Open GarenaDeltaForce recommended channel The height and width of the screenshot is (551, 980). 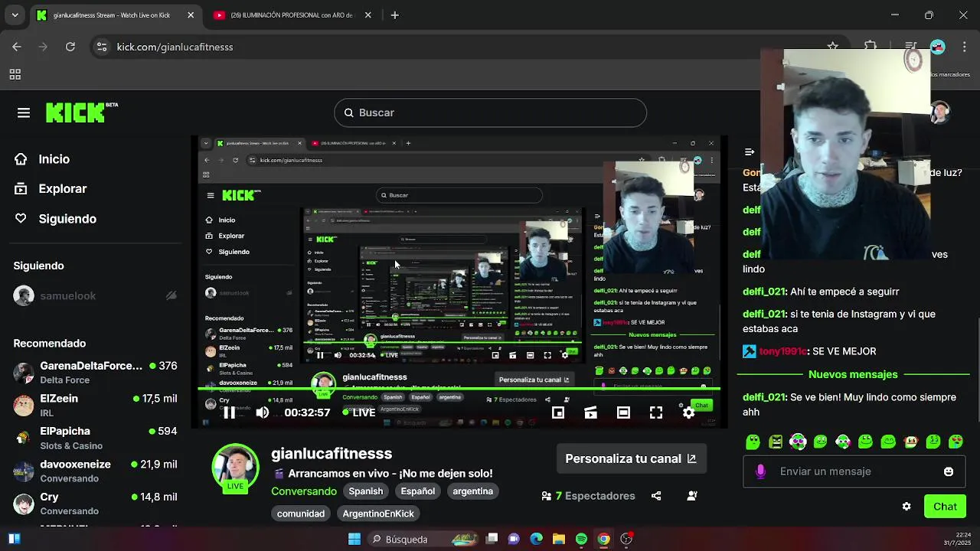point(96,372)
